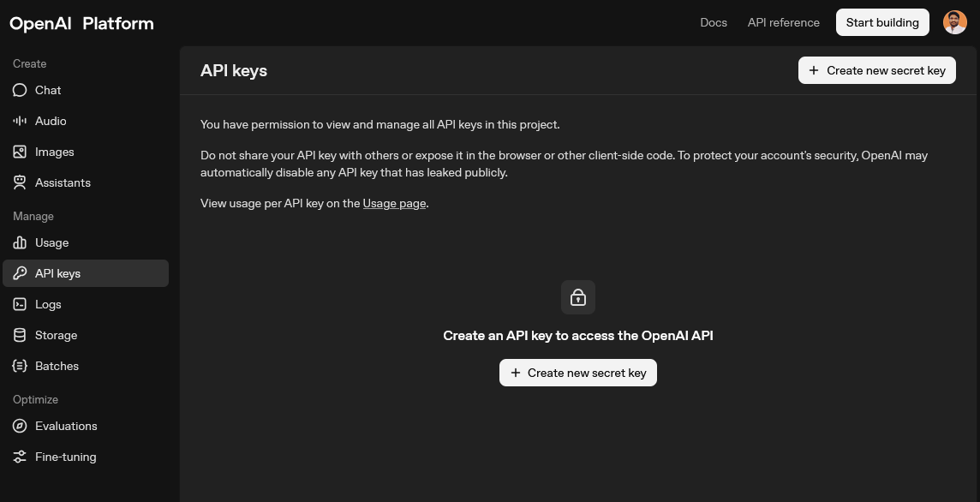Click the API keys key icon

click(20, 273)
